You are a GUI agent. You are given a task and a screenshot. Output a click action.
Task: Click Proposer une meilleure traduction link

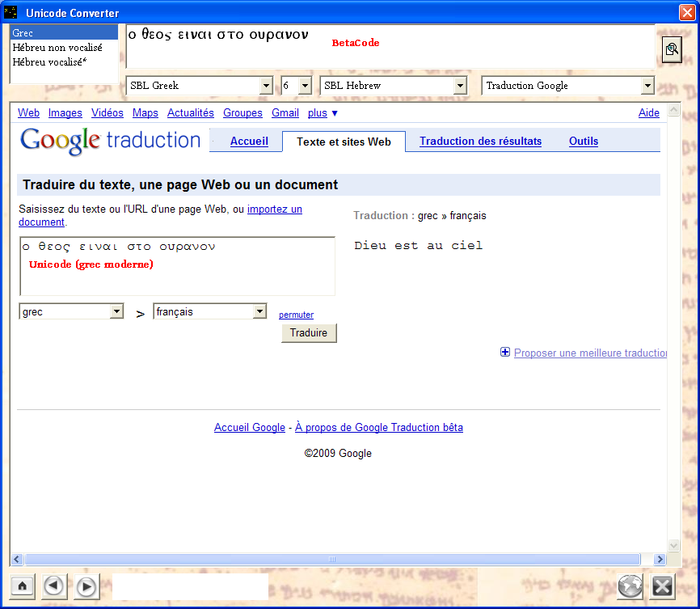point(590,353)
